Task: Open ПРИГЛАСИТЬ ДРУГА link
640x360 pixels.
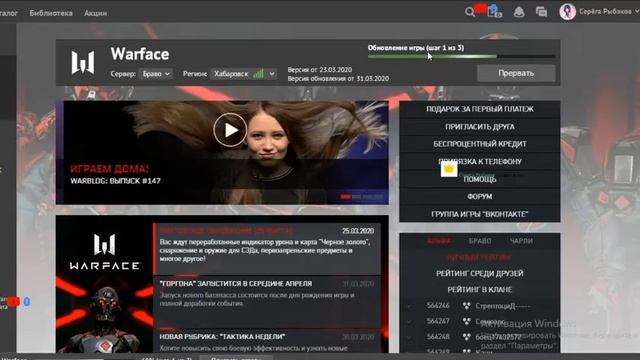Action: tap(480, 127)
